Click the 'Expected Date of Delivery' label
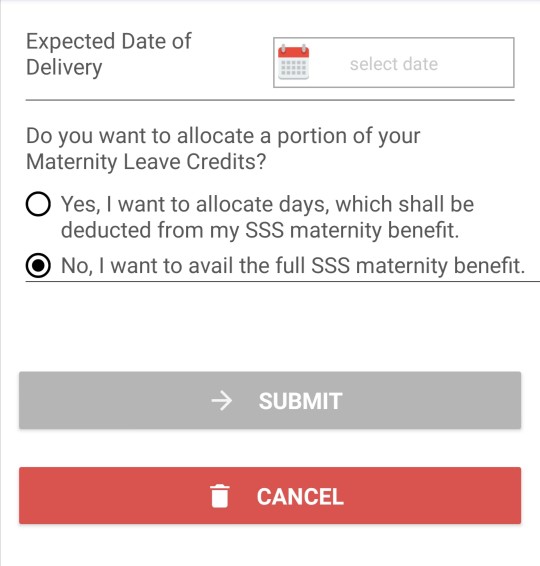Image resolution: width=540 pixels, height=566 pixels. click(x=109, y=54)
